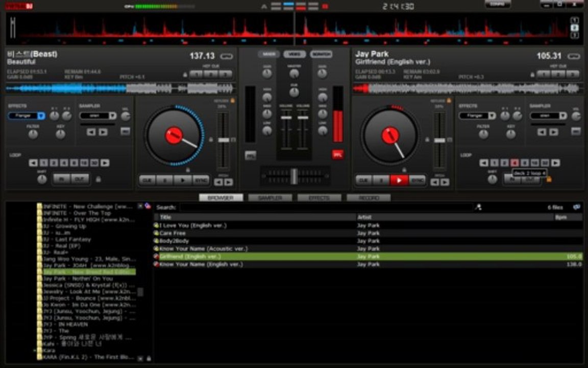588x368 pixels.
Task: Nudge right deck pitch up with the right arrow
Action: (x=445, y=182)
